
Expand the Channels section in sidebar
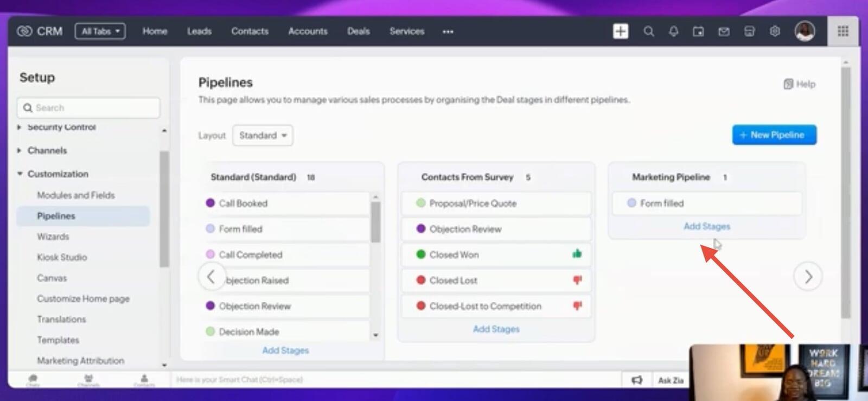[20, 150]
